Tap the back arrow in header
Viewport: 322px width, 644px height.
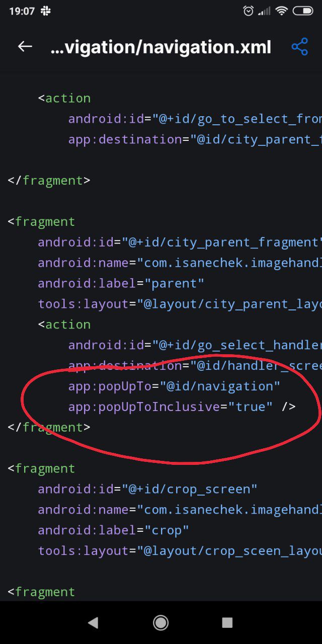coord(25,47)
